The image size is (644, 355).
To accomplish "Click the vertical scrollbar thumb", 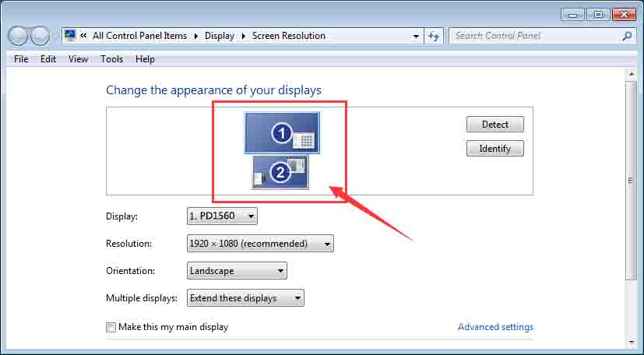I will 632,181.
